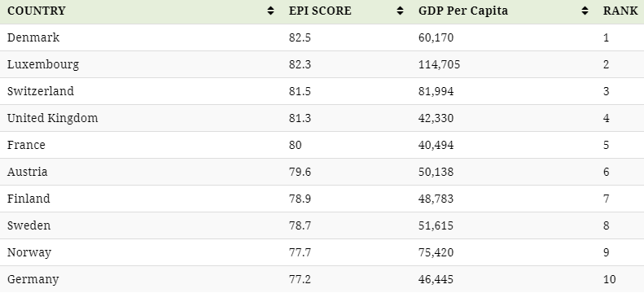644x293 pixels.
Task: Select the Luxembourg country cell
Action: (x=43, y=64)
